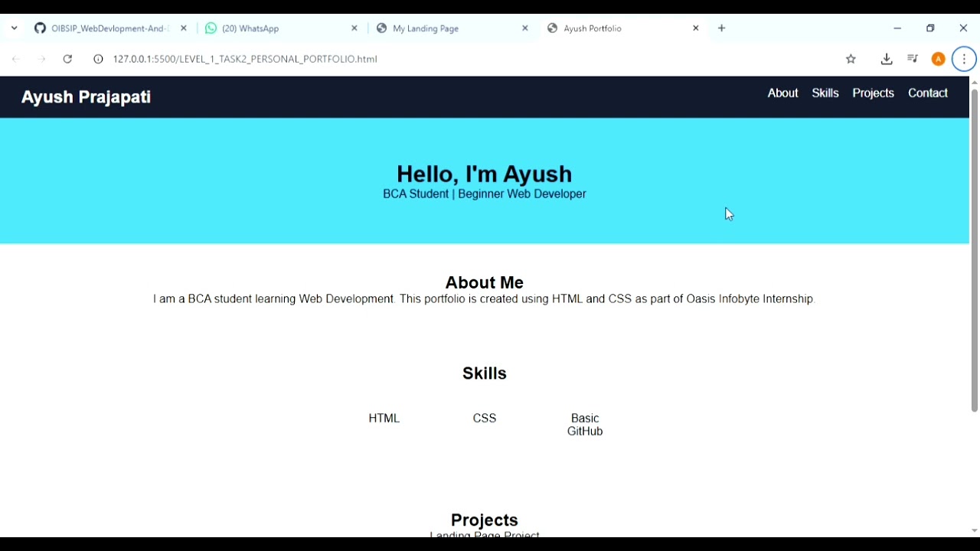
Task: Click the 'BCA Student | Beginner Web Developer' subtitle
Action: point(485,194)
